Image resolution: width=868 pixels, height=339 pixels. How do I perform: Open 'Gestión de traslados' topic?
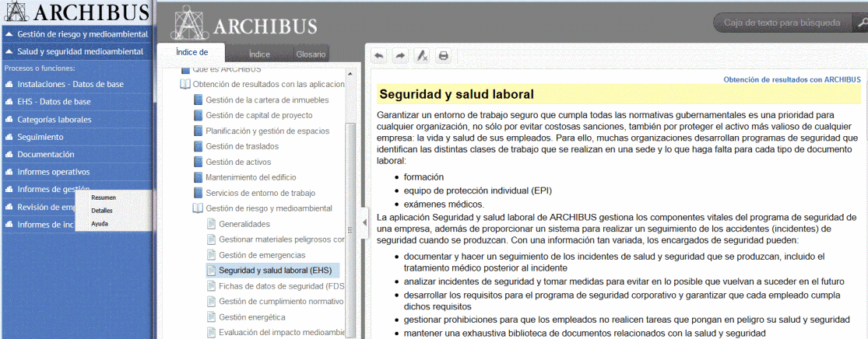[x=242, y=146]
